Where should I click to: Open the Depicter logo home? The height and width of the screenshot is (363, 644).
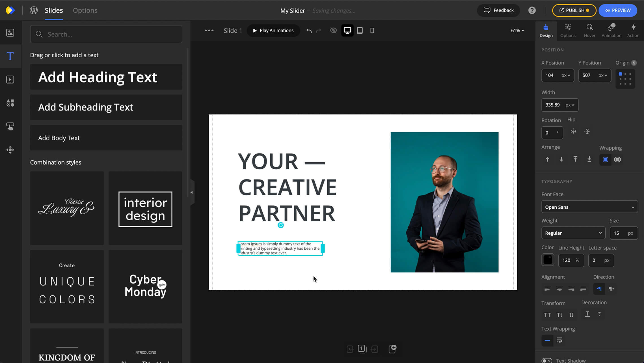pyautogui.click(x=10, y=10)
